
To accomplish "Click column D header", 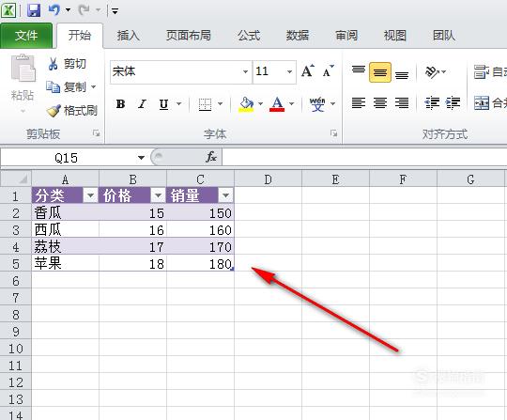I will (268, 179).
